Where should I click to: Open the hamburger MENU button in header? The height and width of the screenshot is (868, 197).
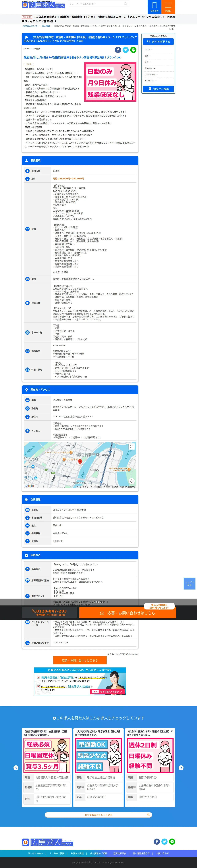pos(168,7)
